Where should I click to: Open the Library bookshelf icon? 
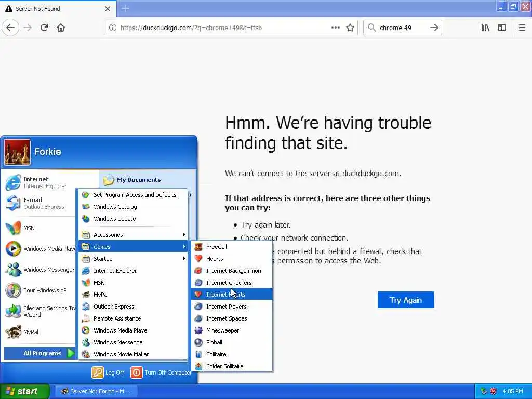click(485, 28)
